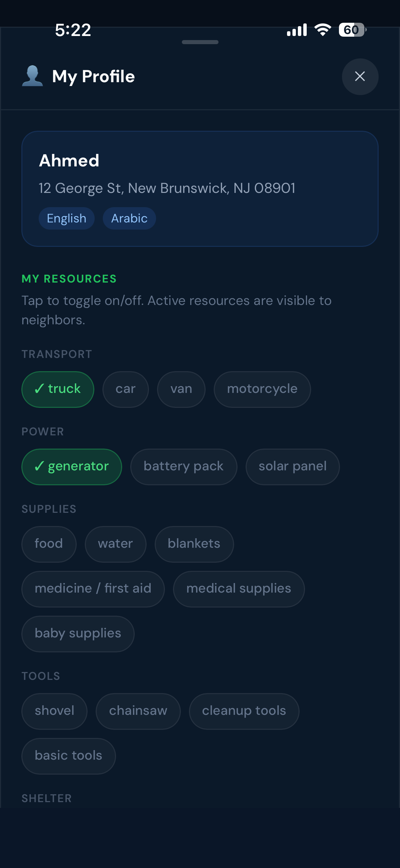Disable the generator resource
400x868 pixels.
tap(72, 467)
